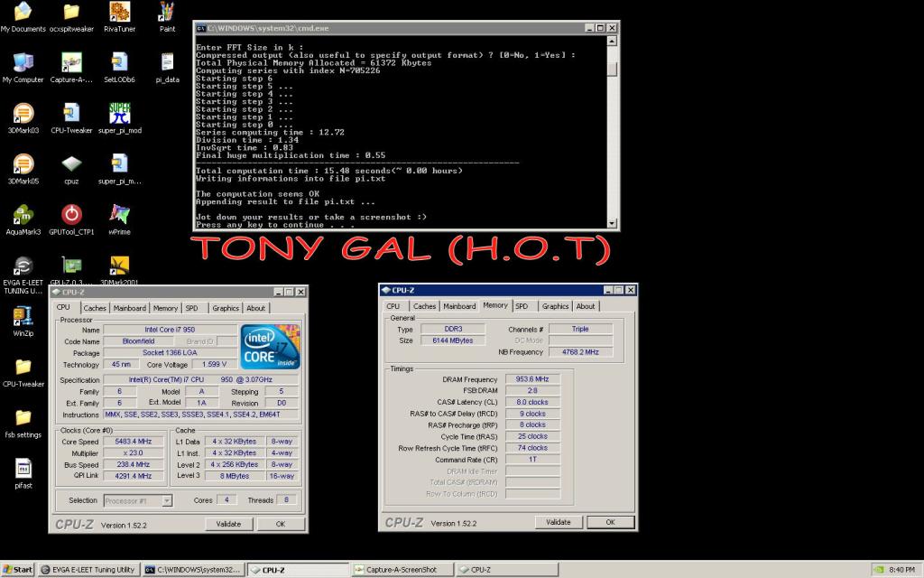Switch to SPD tab in left CPU-Z window
This screenshot has height=578, width=924.
(192, 308)
